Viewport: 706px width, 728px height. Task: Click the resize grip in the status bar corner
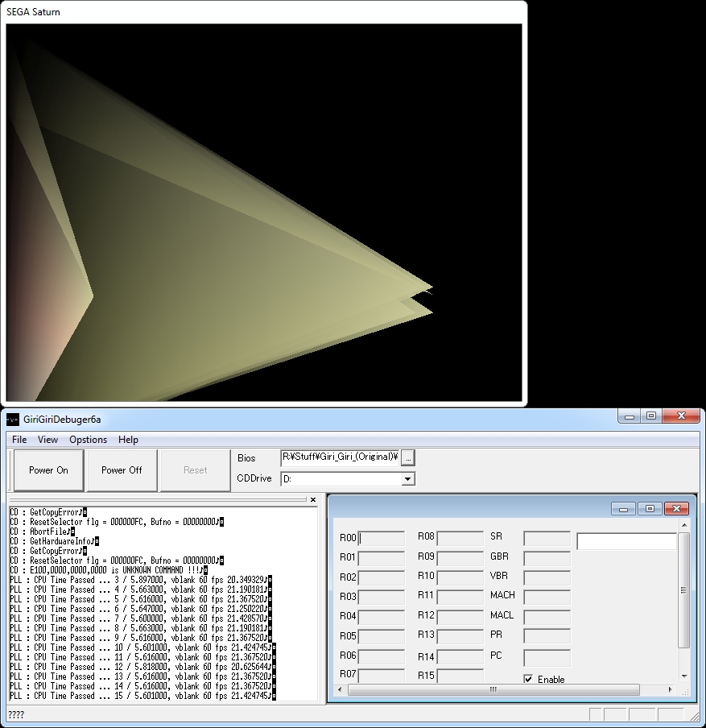click(x=693, y=715)
